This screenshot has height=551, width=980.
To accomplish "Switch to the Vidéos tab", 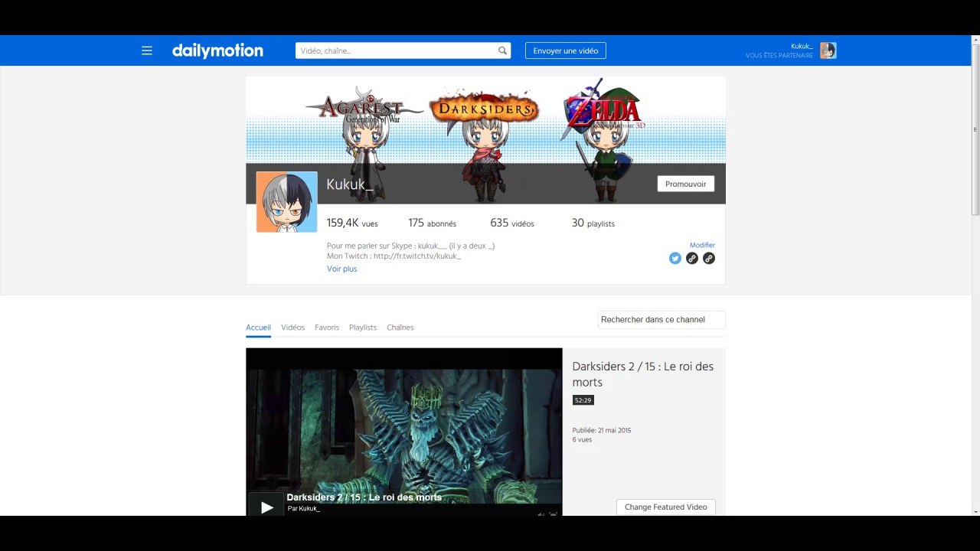I will pyautogui.click(x=292, y=328).
